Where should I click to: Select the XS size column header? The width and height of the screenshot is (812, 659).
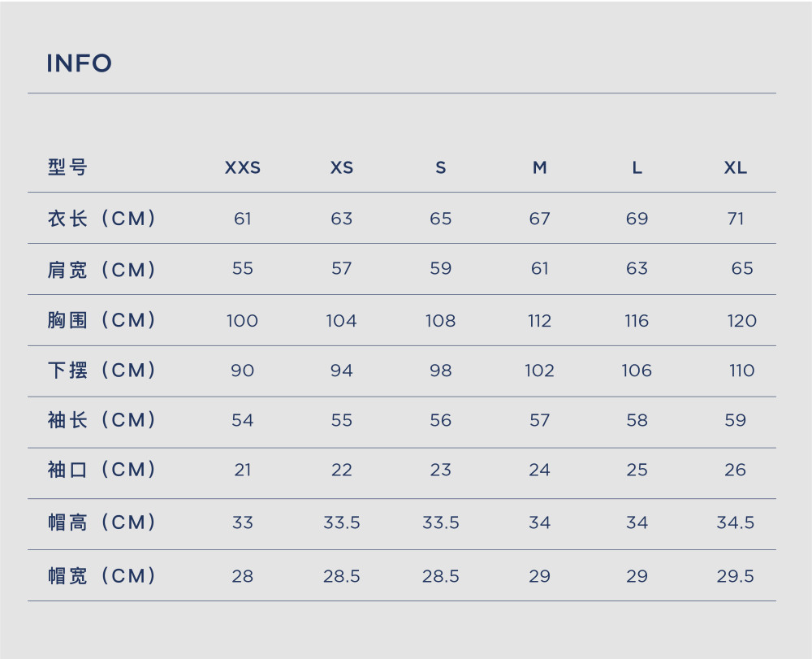coord(342,168)
